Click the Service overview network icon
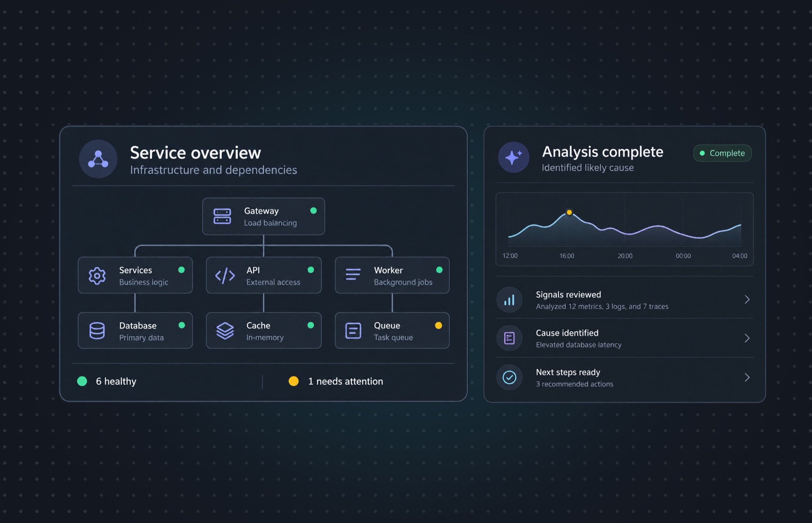 (x=98, y=159)
